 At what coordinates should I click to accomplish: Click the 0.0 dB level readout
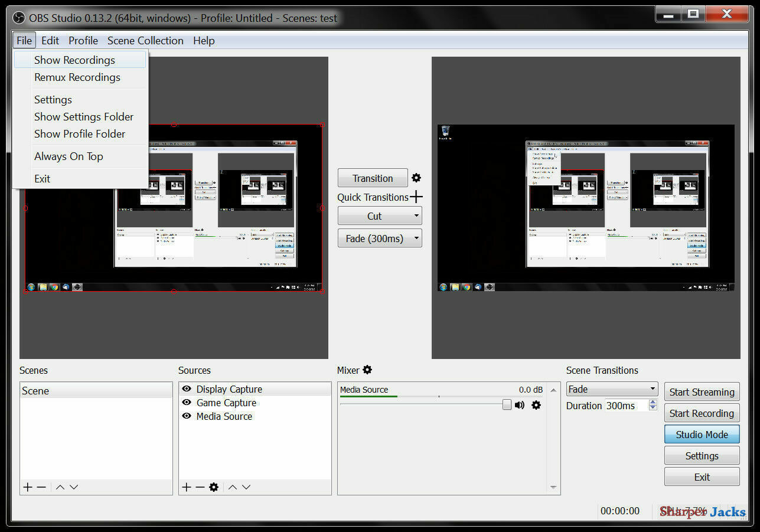[x=531, y=390]
